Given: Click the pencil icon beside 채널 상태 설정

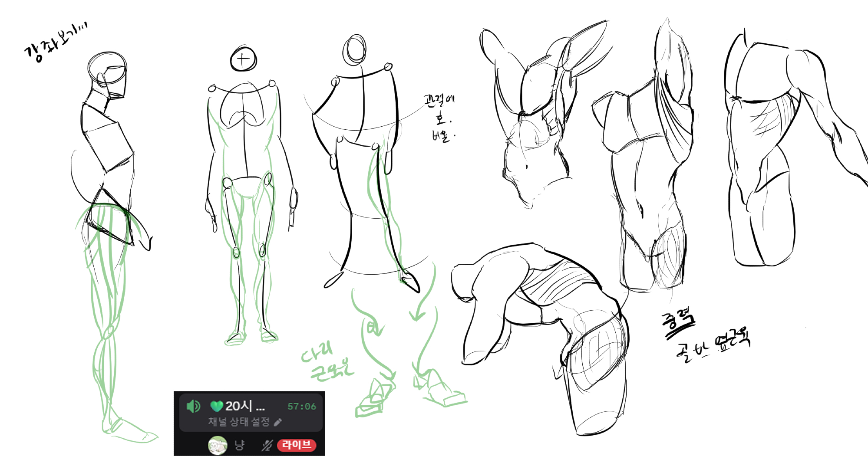Looking at the screenshot, I should tap(278, 422).
